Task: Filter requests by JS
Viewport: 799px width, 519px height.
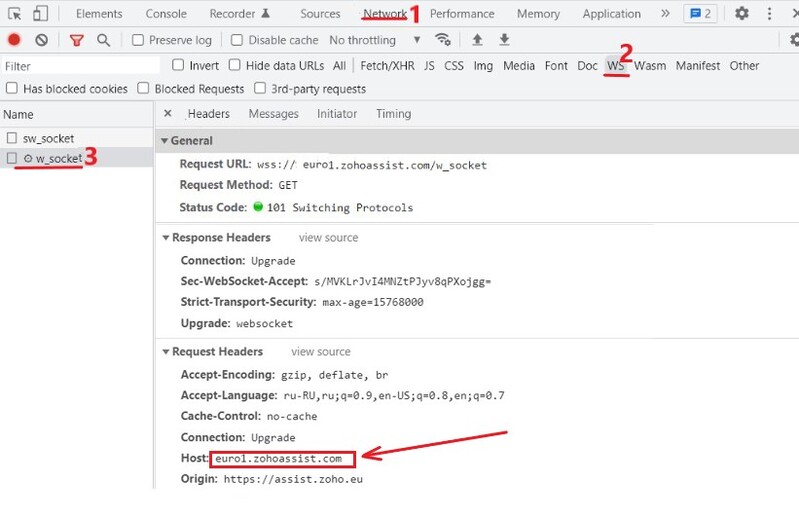Action: (429, 66)
